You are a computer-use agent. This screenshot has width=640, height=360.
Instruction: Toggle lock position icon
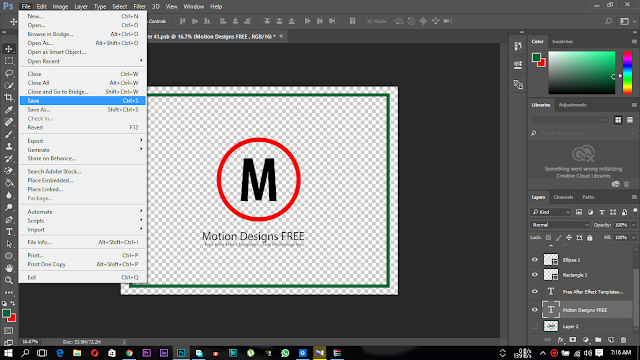pyautogui.click(x=569, y=238)
